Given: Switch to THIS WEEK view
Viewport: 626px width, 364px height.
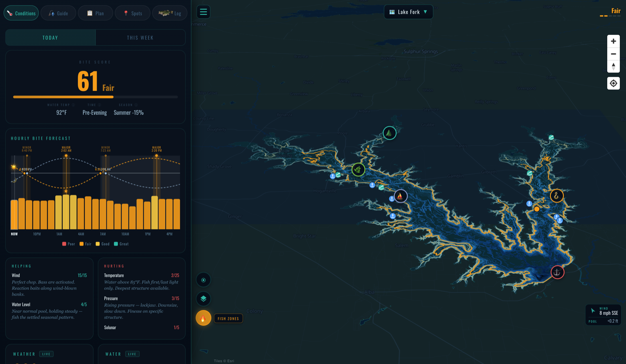Looking at the screenshot, I should coord(140,38).
